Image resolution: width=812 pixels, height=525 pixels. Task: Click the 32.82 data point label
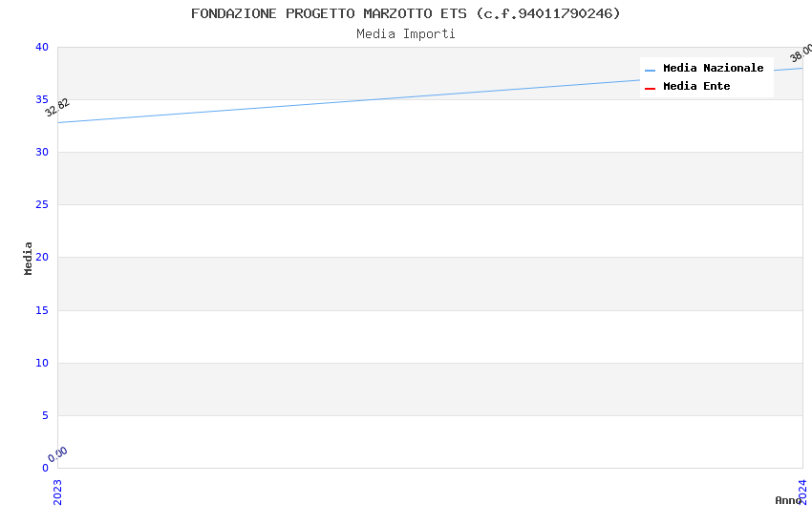point(57,108)
